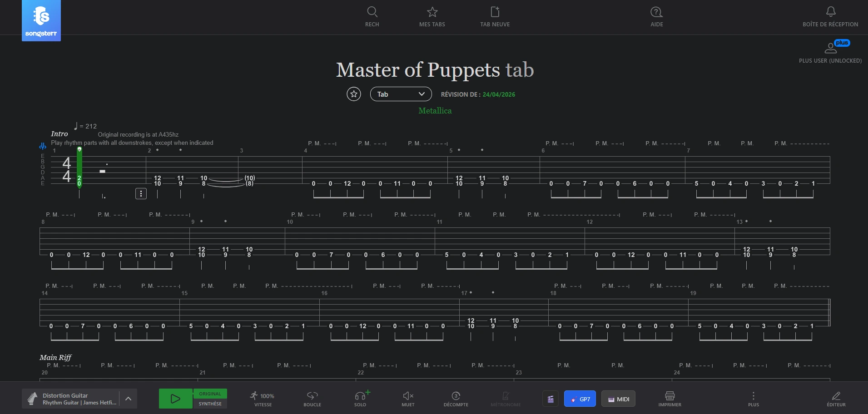Open the RECH search icon

click(x=372, y=17)
